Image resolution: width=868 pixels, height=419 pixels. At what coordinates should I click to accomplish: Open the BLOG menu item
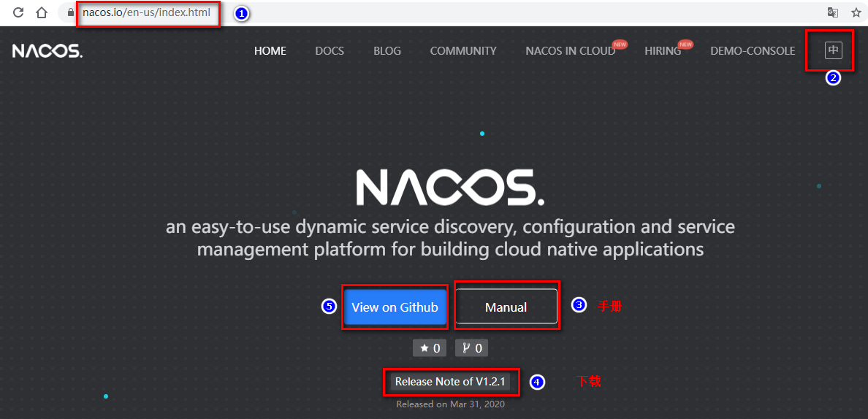tap(387, 51)
